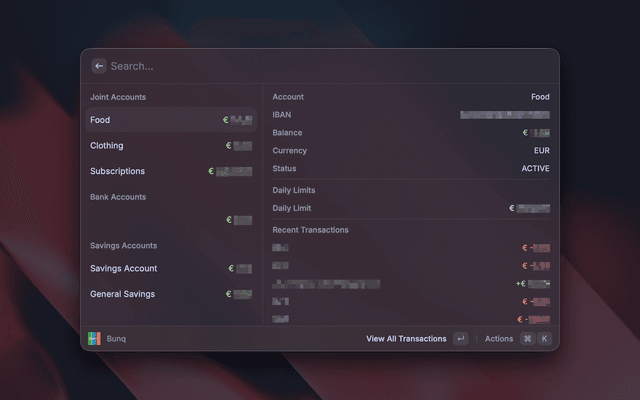Screen dimensions: 640x400
Task: Select the unnamed account under Bank Accounts
Action: pyautogui.click(x=170, y=220)
